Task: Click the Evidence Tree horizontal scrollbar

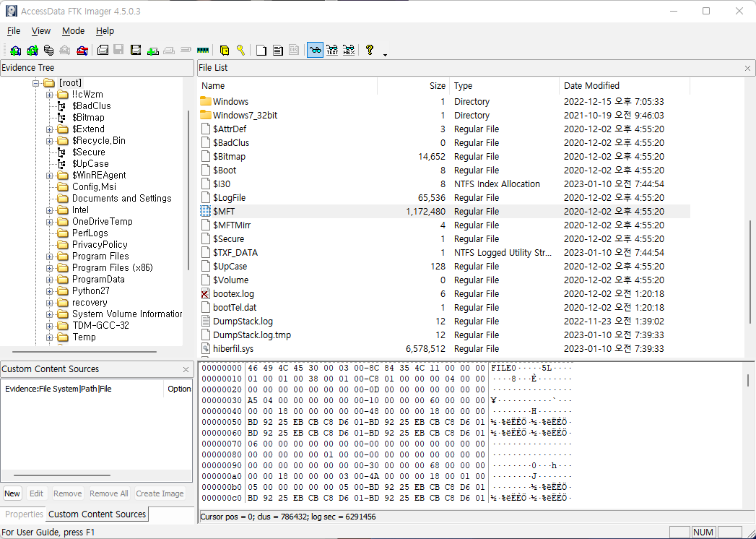Action: click(84, 352)
